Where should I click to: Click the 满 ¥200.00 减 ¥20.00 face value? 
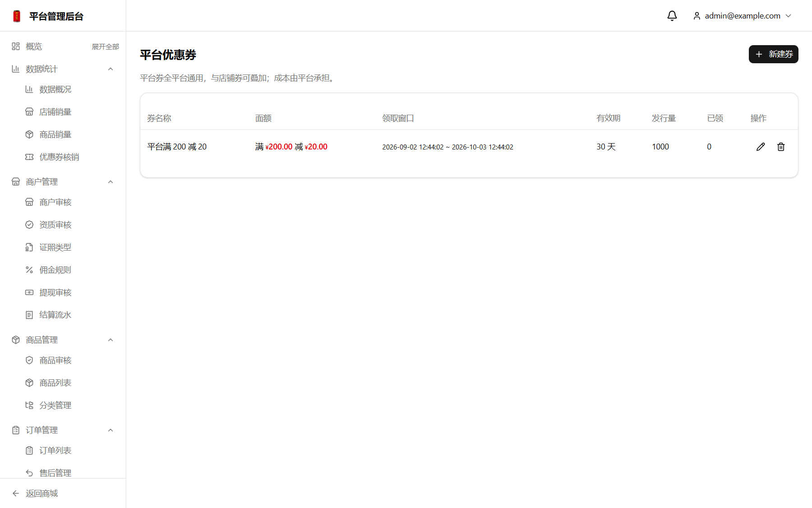coord(291,147)
